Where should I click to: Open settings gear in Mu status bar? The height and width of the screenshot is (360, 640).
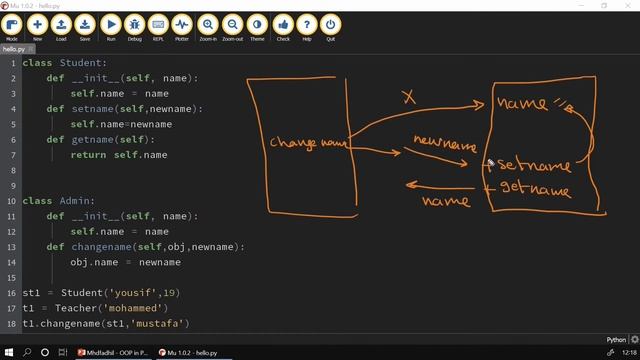tap(635, 339)
